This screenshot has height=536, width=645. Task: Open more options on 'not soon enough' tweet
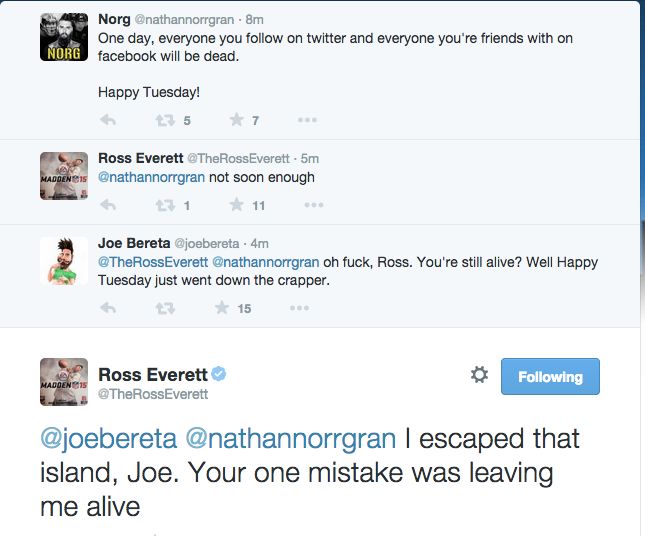(x=313, y=206)
